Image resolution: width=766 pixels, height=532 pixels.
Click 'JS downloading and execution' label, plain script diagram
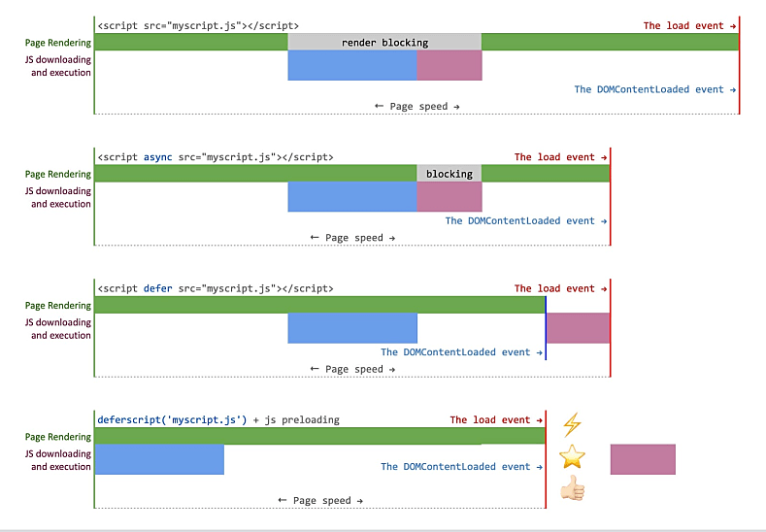pyautogui.click(x=57, y=66)
